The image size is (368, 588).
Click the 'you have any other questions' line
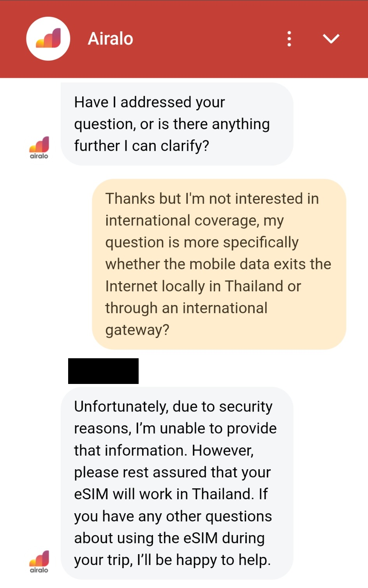click(x=173, y=516)
